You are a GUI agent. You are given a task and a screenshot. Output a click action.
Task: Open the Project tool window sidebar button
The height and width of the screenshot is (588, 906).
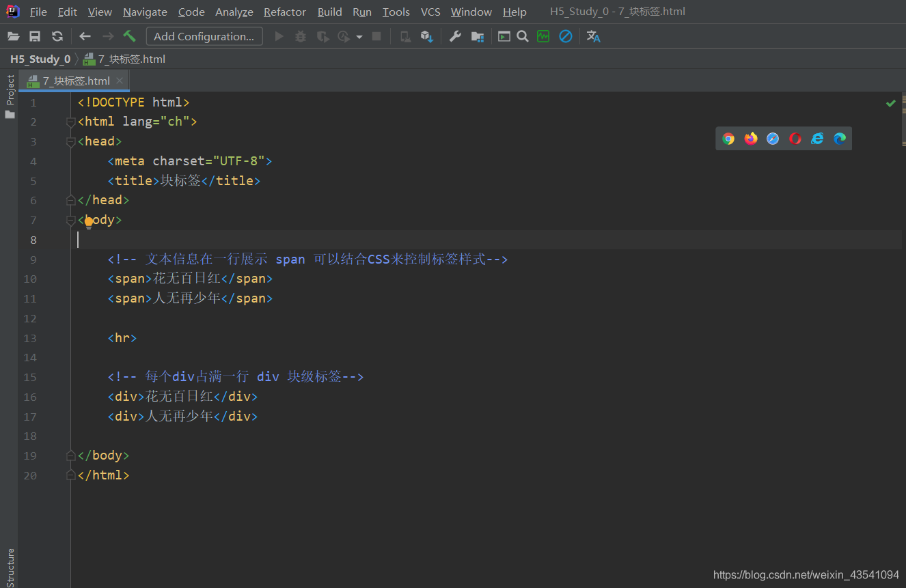(10, 96)
